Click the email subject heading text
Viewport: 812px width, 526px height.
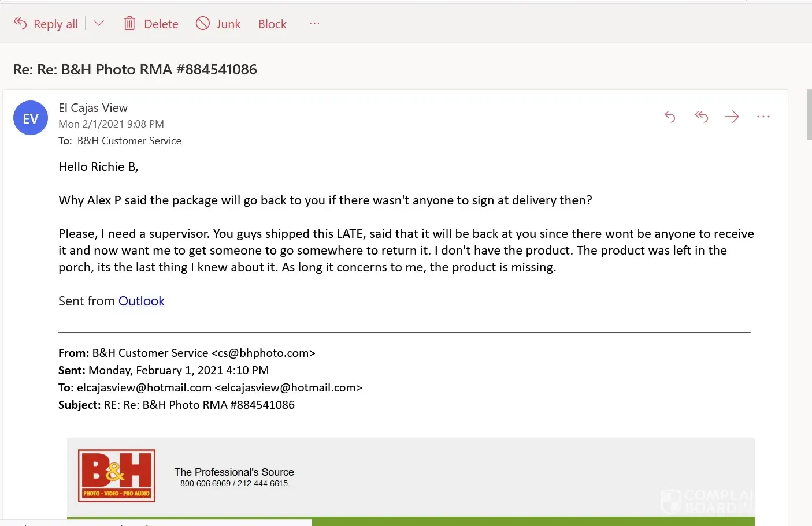click(135, 69)
